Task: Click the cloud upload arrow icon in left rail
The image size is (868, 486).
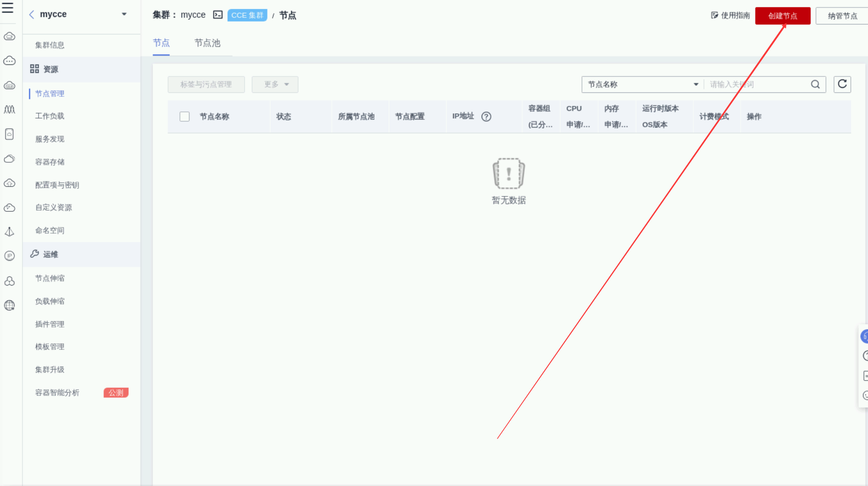Action: tap(9, 183)
